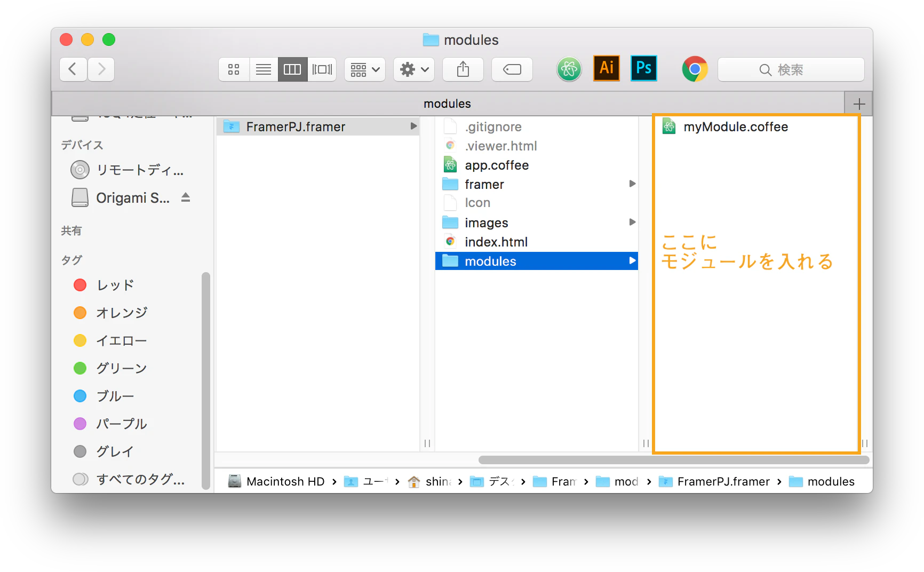Launch the Atom editor from toolbar

pyautogui.click(x=569, y=69)
